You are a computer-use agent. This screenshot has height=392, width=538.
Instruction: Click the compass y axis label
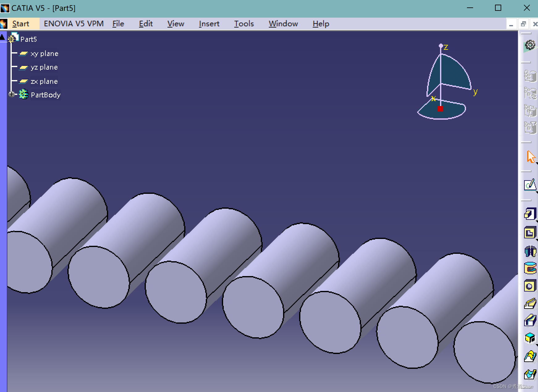coord(475,92)
